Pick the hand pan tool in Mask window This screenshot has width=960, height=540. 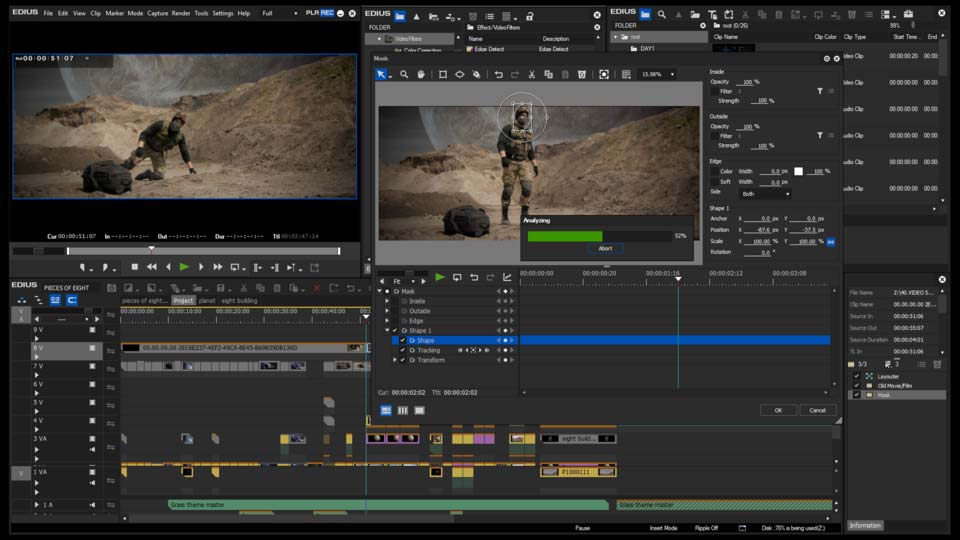pyautogui.click(x=421, y=74)
